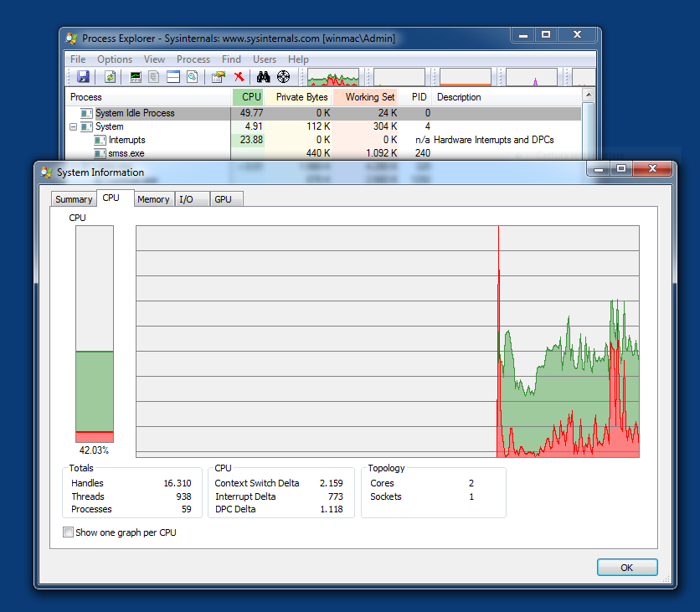Click the Cores label in Topology
700x612 pixels.
382,483
